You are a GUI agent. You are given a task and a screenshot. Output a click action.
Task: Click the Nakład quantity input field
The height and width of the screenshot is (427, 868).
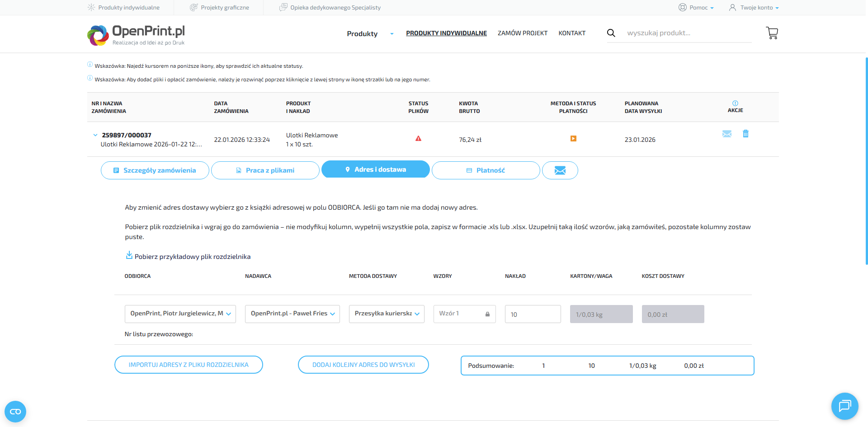(x=533, y=314)
